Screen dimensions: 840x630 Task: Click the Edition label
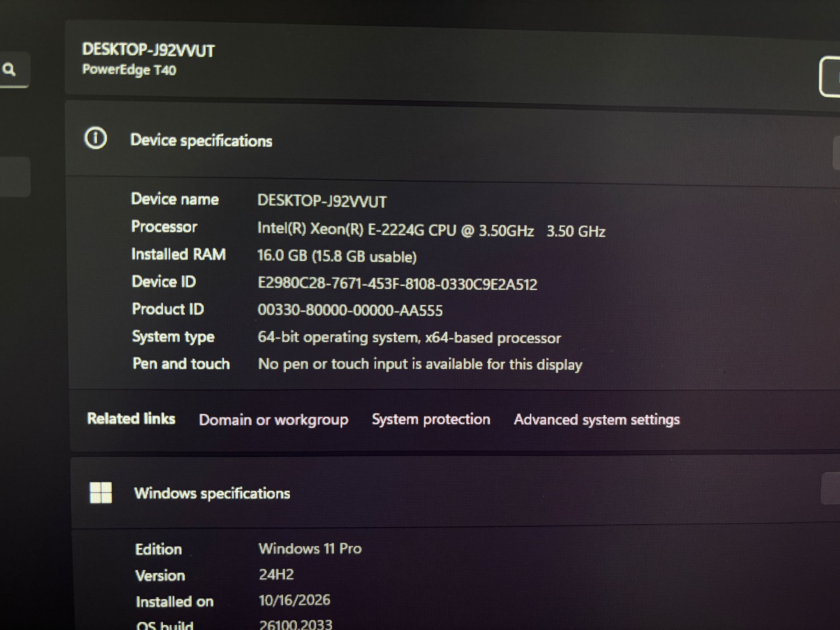click(158, 549)
